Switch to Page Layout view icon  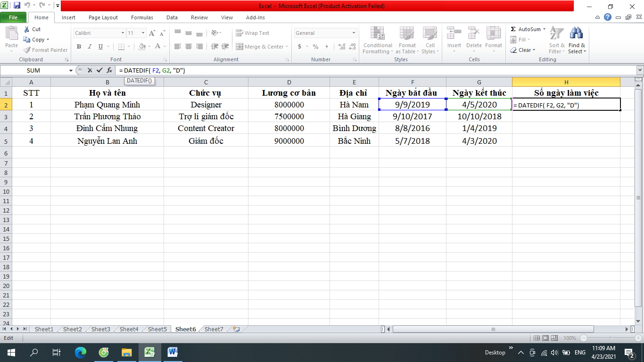(x=545, y=338)
